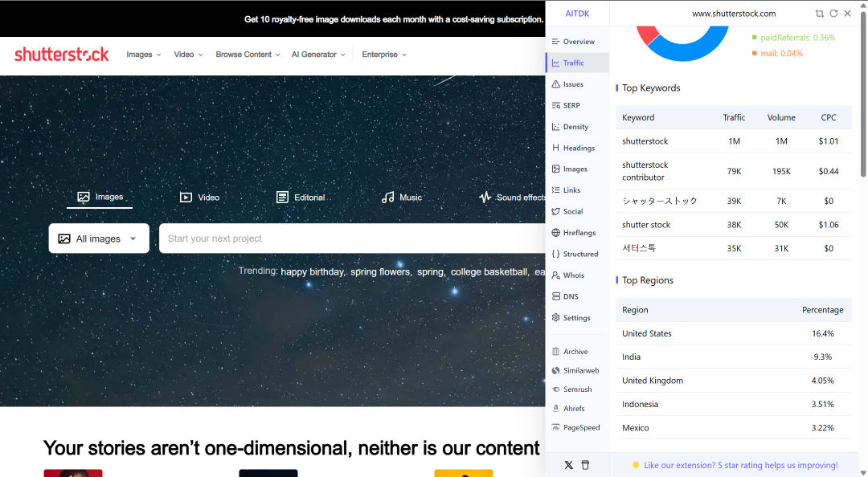
Task: Click the X (Twitter) icon at panel bottom
Action: pyautogui.click(x=568, y=465)
